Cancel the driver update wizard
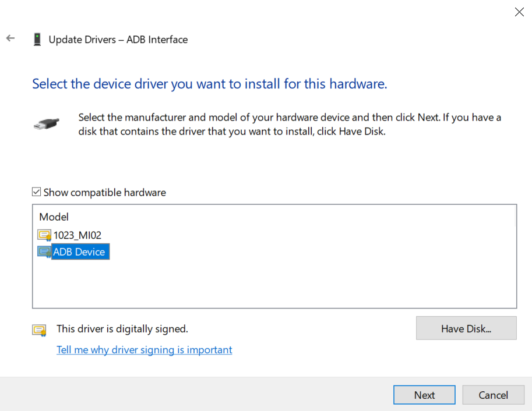The height and width of the screenshot is (411, 532). click(x=493, y=395)
